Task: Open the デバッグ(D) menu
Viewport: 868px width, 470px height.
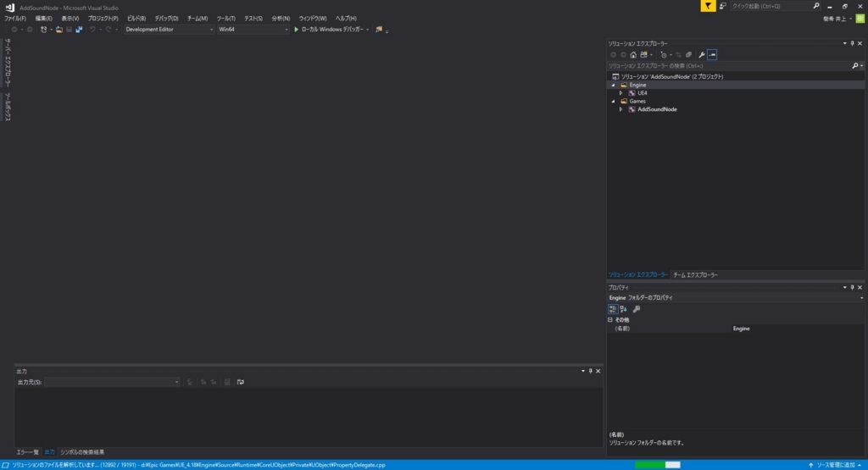Action: tap(166, 19)
